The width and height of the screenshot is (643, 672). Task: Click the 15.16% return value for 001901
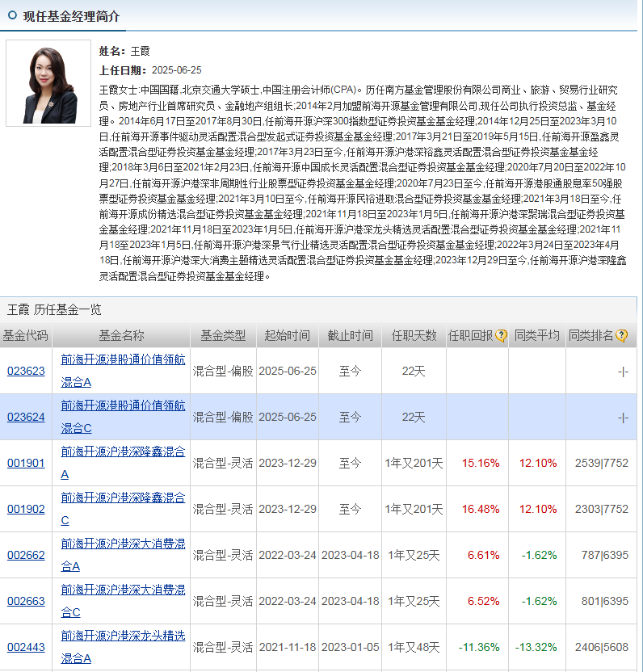pyautogui.click(x=481, y=463)
